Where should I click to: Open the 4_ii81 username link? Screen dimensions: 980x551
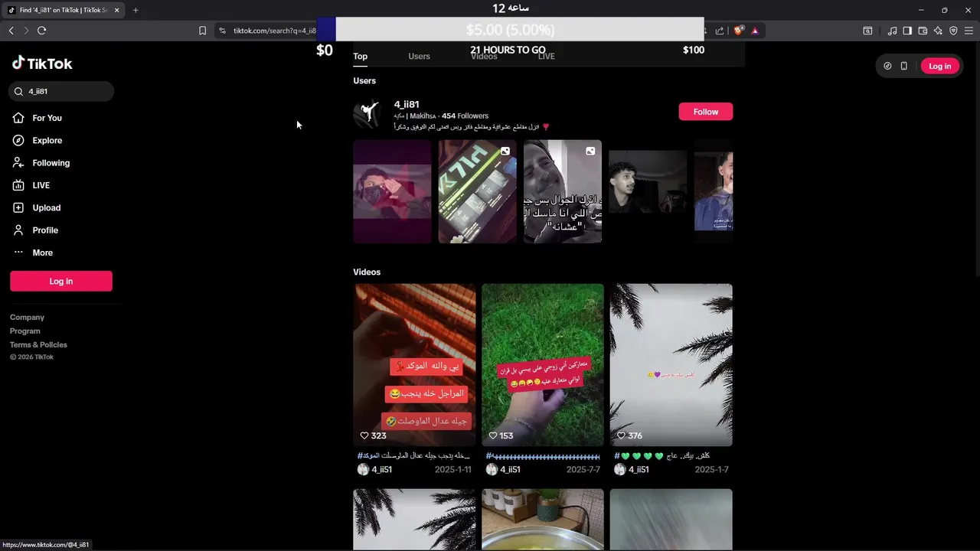point(407,104)
